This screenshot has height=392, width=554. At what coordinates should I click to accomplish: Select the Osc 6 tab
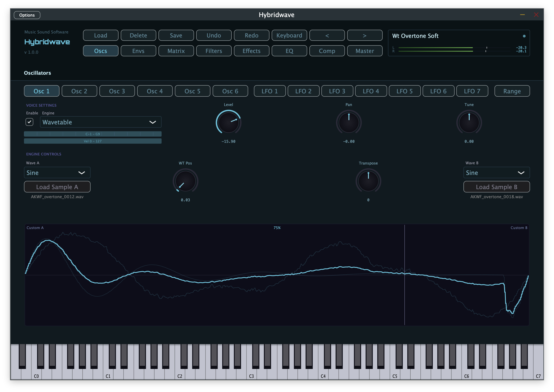pyautogui.click(x=230, y=91)
